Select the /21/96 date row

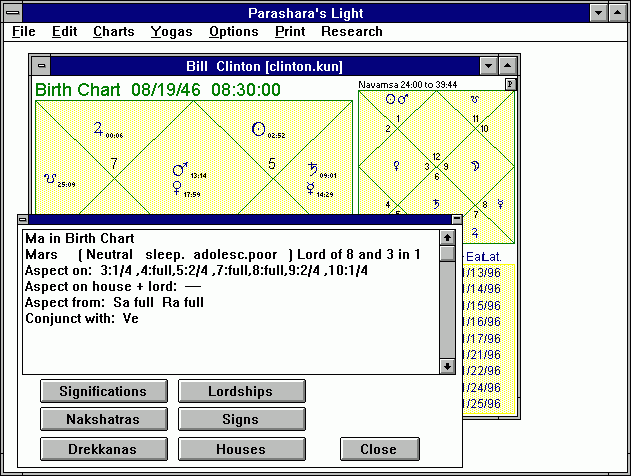pos(482,354)
